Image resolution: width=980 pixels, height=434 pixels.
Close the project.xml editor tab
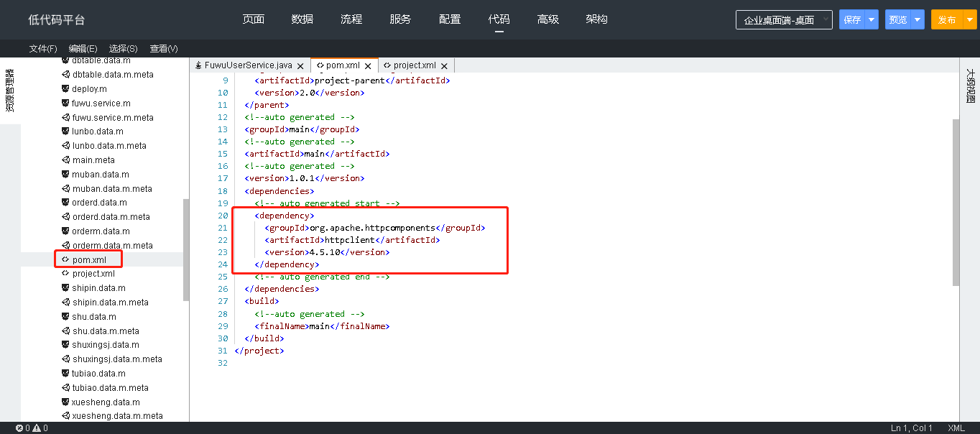pyautogui.click(x=444, y=66)
